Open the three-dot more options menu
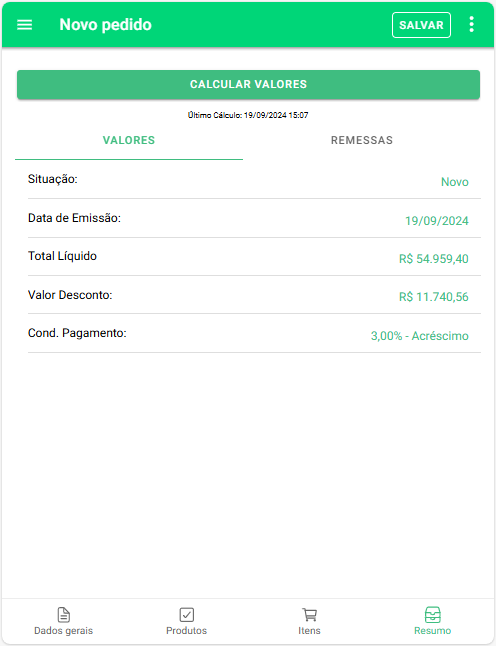The height and width of the screenshot is (646, 496). coord(472,25)
